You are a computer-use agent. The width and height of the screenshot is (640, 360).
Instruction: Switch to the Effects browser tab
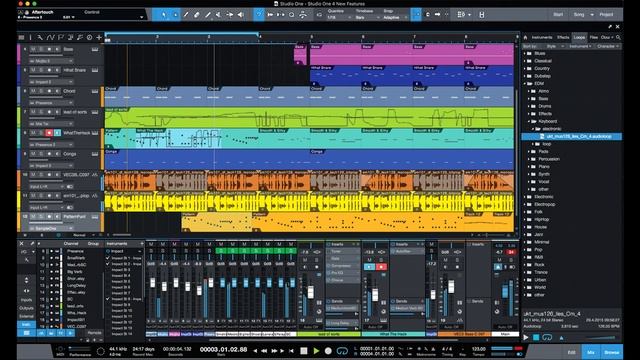pyautogui.click(x=563, y=37)
